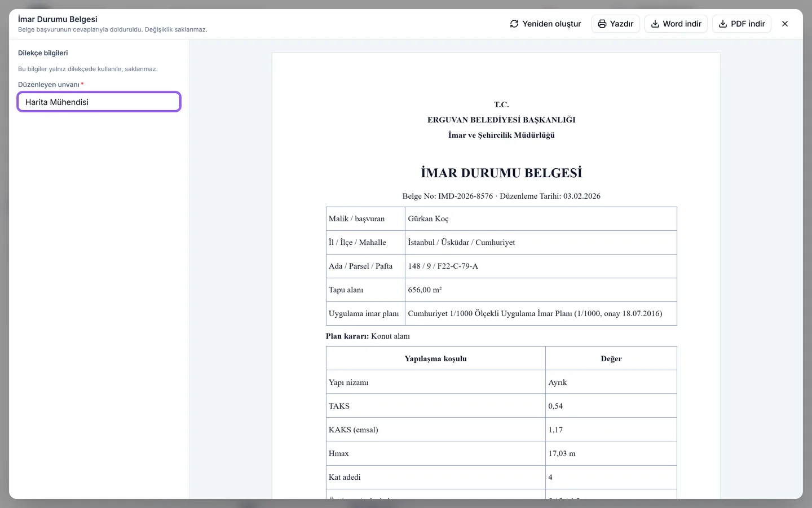Click the İstanbul / Üsküdar / Cumhuriyet cell

point(541,243)
